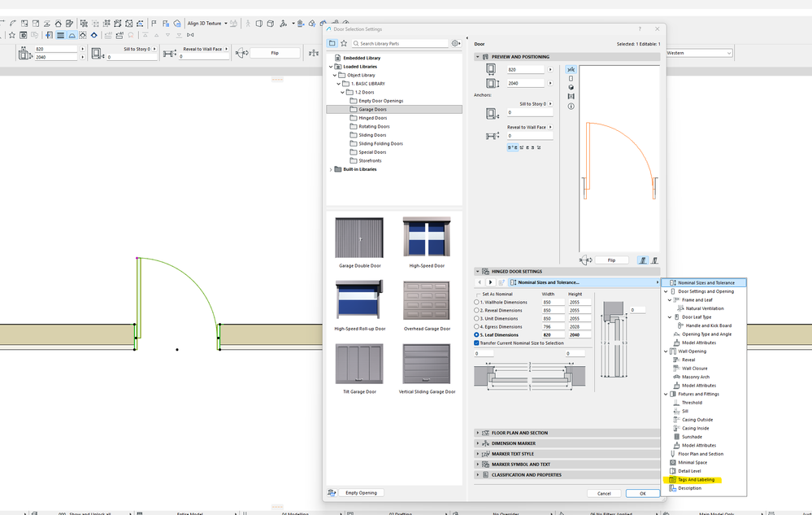Click the last small reveal anchor icon
This screenshot has width=812, height=515.
click(x=539, y=147)
